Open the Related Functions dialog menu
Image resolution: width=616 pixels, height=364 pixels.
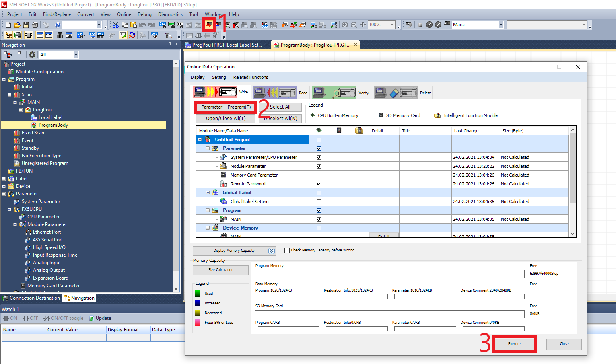251,77
